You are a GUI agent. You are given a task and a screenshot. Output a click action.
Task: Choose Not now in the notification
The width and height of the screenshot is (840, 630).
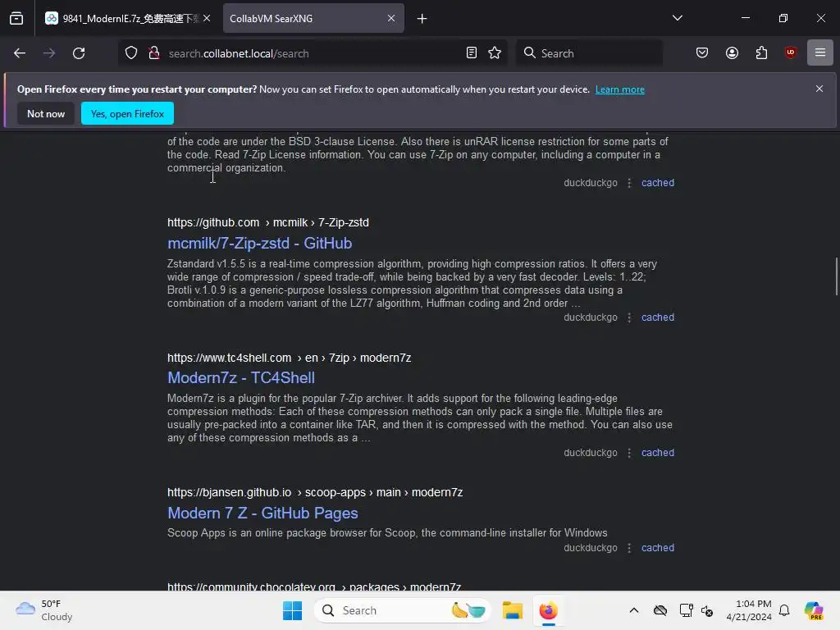pos(46,113)
